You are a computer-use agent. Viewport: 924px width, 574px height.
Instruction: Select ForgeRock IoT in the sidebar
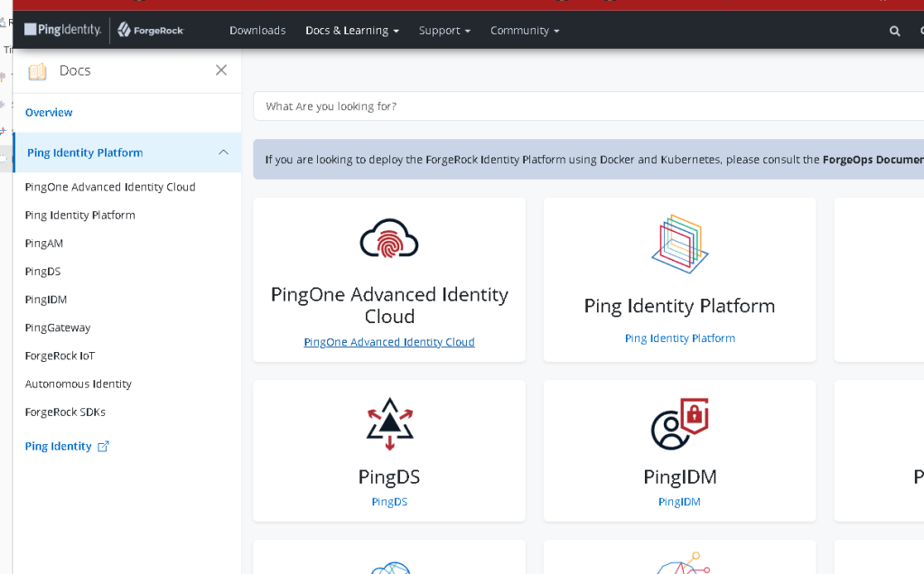pyautogui.click(x=60, y=356)
